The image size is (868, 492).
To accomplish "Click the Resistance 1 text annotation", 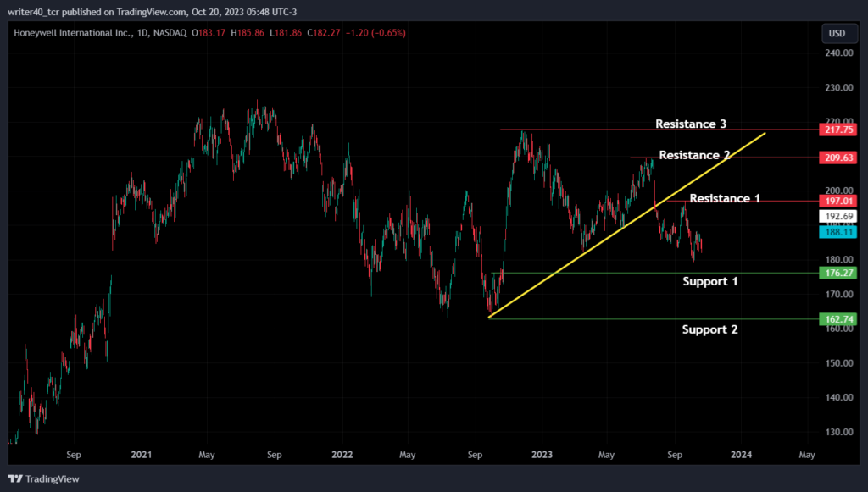I will 725,198.
